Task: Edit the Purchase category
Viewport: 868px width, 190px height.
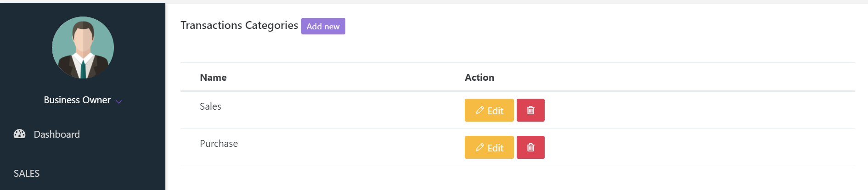Action: click(x=489, y=147)
